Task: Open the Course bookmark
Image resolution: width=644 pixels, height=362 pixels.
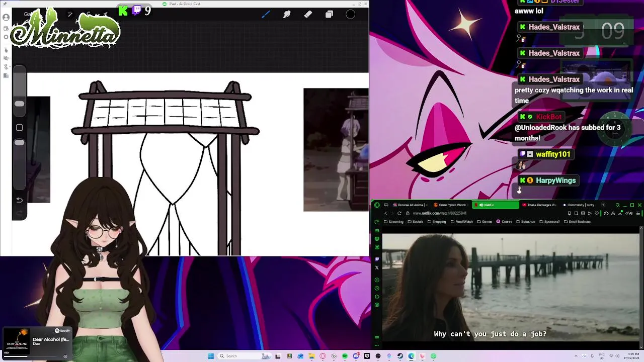Action: click(x=504, y=222)
